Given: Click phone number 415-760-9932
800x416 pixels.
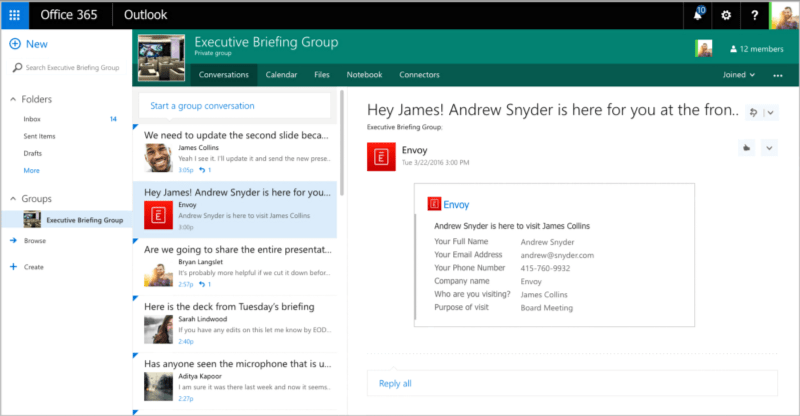Looking at the screenshot, I should pos(545,268).
